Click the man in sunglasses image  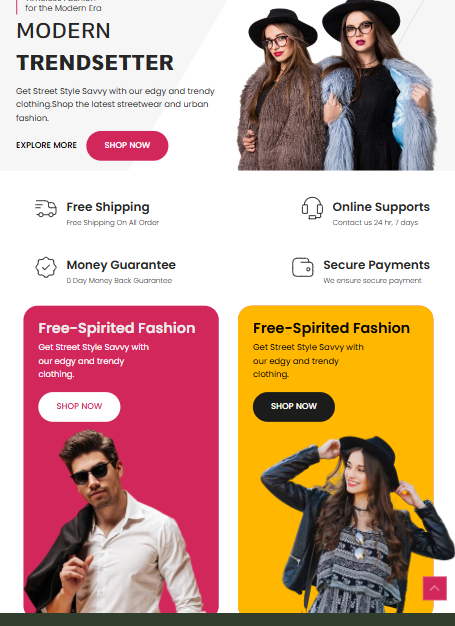tap(116, 521)
